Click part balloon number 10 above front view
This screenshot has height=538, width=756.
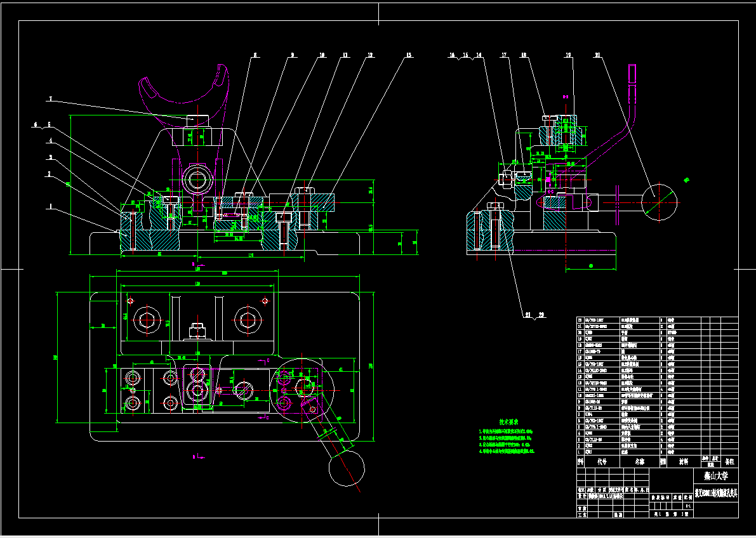click(322, 55)
